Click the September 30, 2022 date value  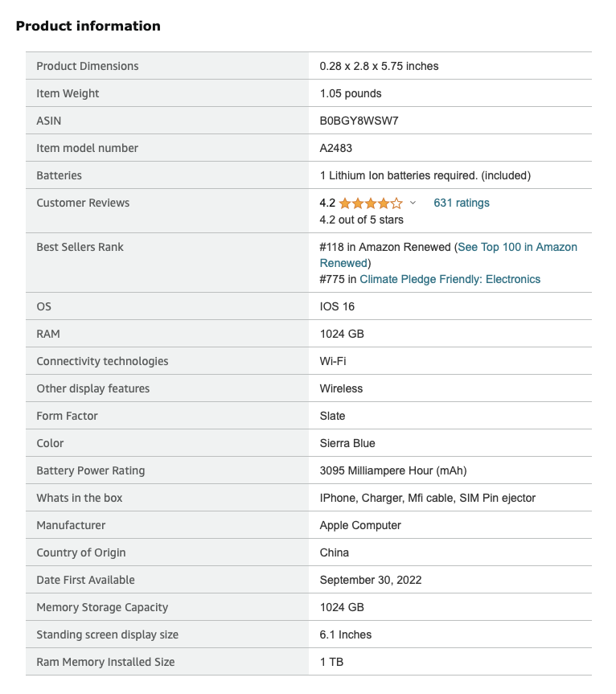(x=371, y=581)
